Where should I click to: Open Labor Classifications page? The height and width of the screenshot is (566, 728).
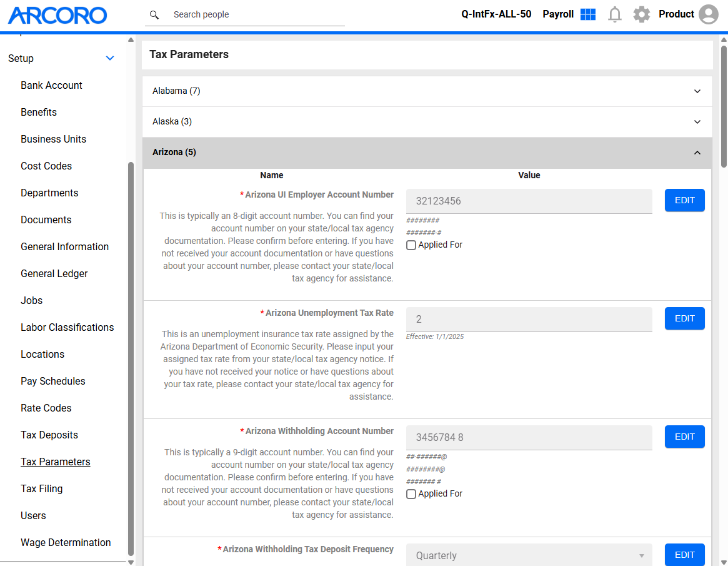67,328
